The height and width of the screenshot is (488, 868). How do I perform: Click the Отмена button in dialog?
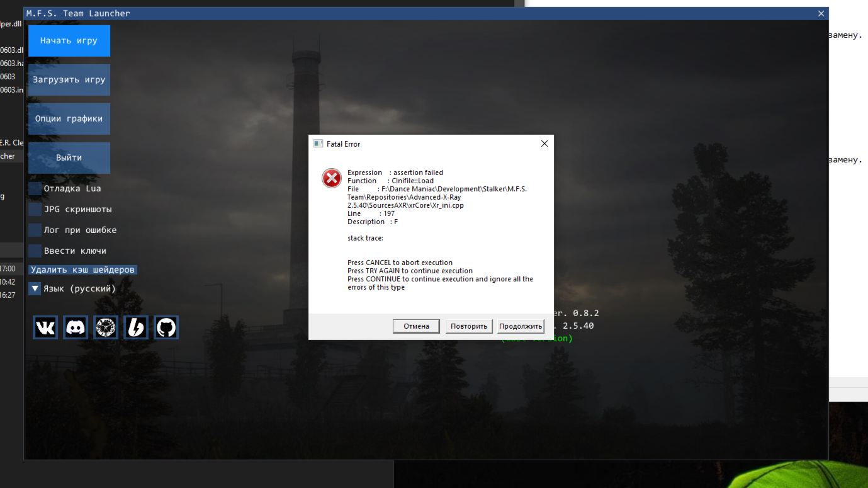pos(416,326)
